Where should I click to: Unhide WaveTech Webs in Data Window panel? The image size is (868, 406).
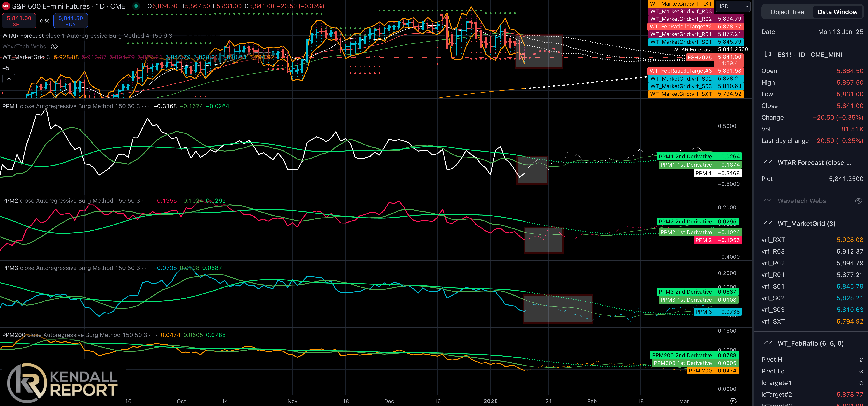(x=858, y=201)
